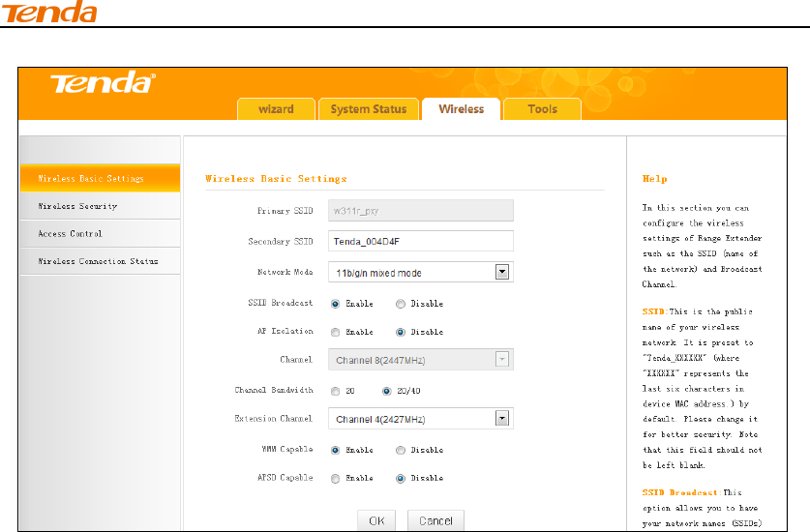Open the Extension Channel dropdown
Screen dimensions: 810x532
coord(421,419)
